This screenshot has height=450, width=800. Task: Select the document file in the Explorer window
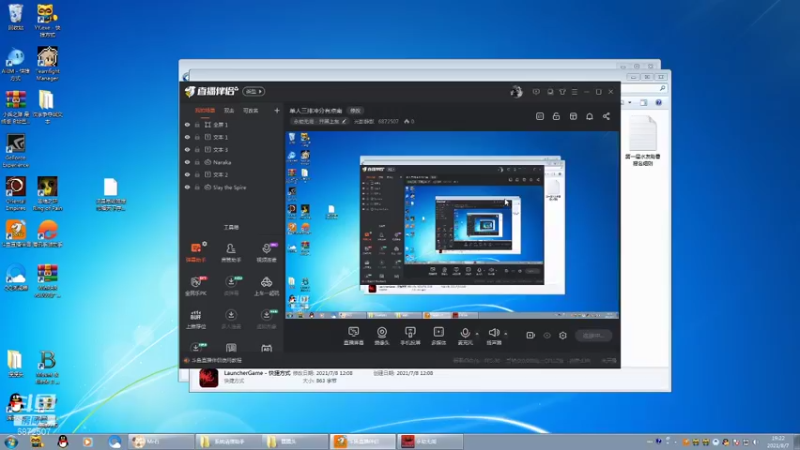[642, 140]
